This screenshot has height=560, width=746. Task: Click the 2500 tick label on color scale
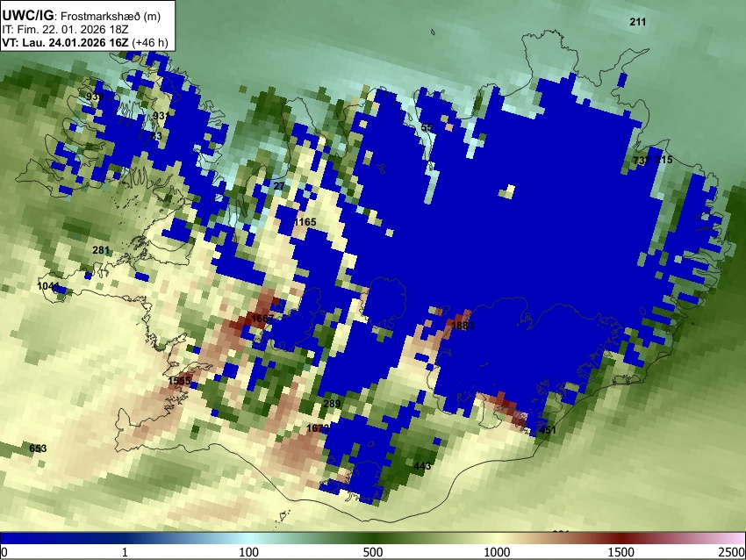(x=733, y=552)
